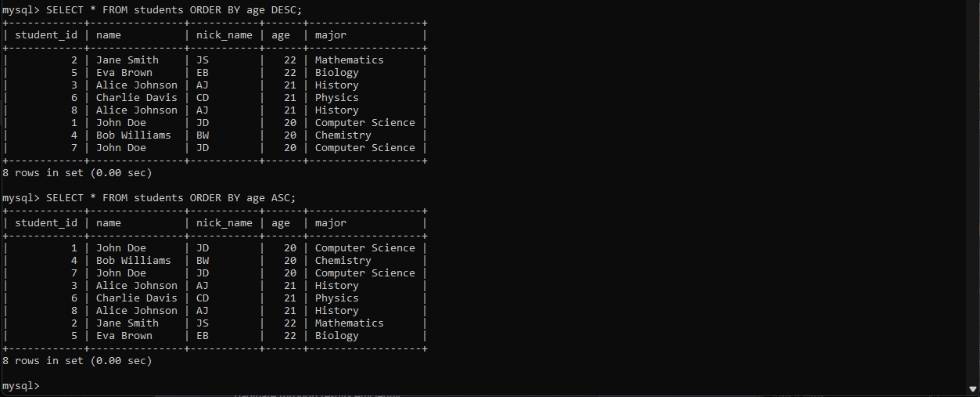Click Chemistry in the ASC results table
The height and width of the screenshot is (397, 980).
click(343, 261)
